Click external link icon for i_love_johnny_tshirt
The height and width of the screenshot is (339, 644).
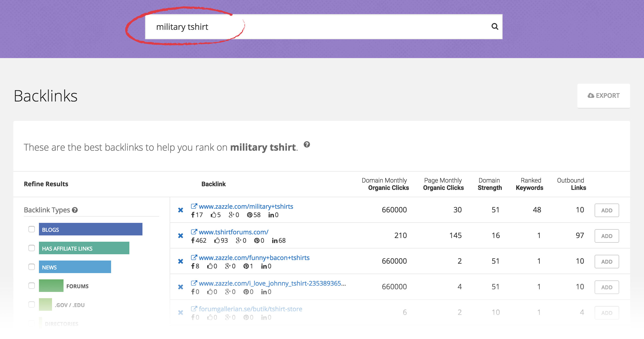tap(194, 283)
